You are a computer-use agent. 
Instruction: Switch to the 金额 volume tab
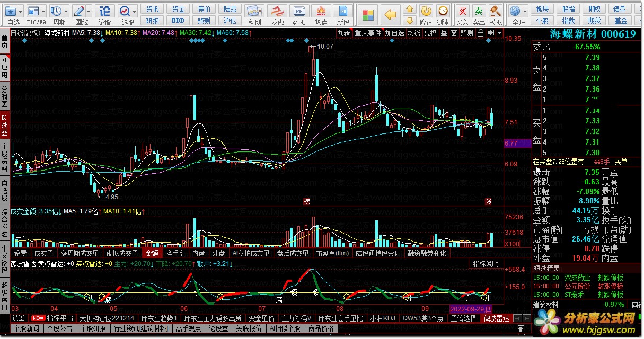pos(152,253)
